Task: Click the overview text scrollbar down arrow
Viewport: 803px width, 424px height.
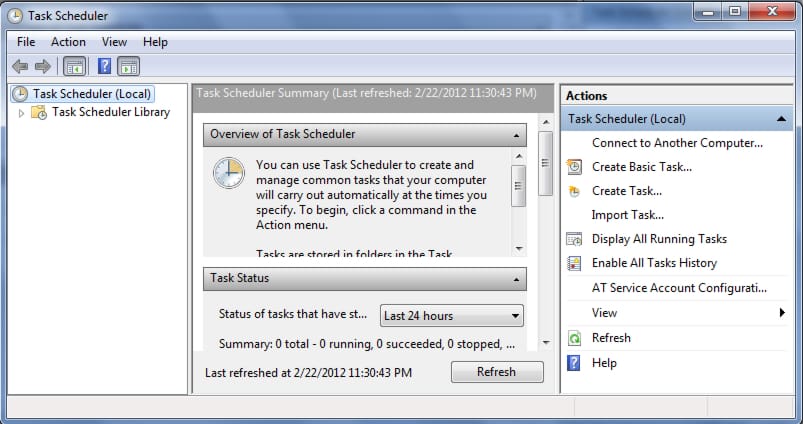Action: click(518, 248)
